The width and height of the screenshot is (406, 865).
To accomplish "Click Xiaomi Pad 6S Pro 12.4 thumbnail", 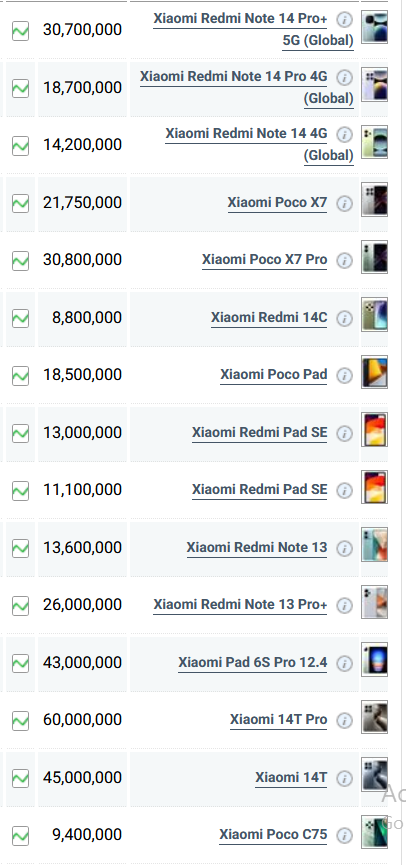I will click(375, 659).
